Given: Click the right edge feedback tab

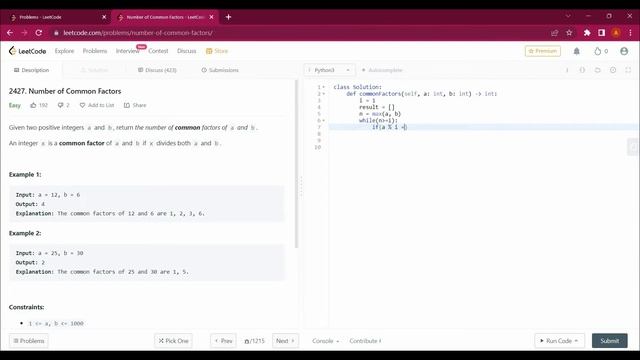Looking at the screenshot, I should [x=633, y=147].
